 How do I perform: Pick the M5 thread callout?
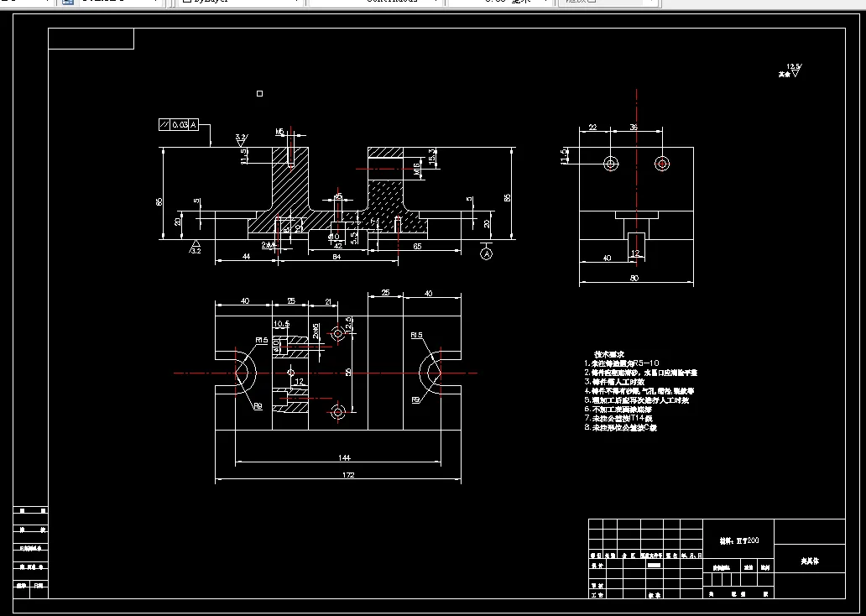(x=280, y=132)
